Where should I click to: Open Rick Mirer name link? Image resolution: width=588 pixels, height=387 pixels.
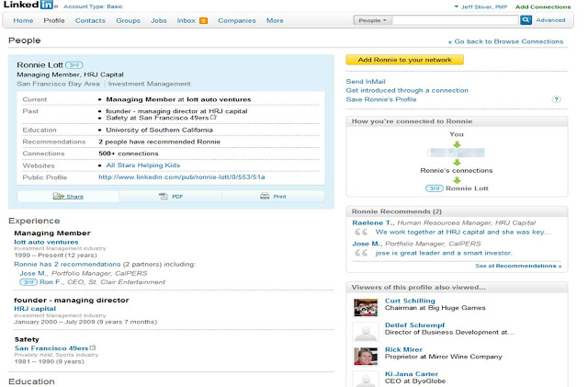point(403,349)
